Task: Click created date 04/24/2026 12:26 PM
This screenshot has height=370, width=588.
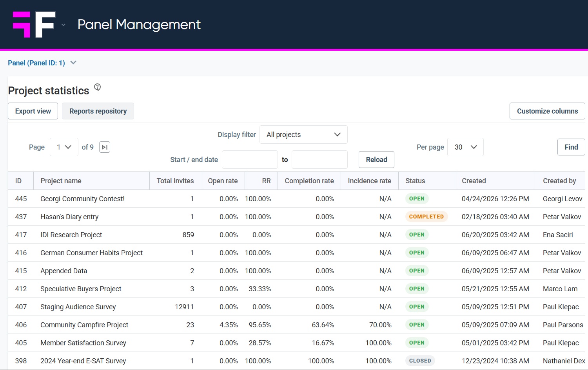Action: (x=495, y=199)
